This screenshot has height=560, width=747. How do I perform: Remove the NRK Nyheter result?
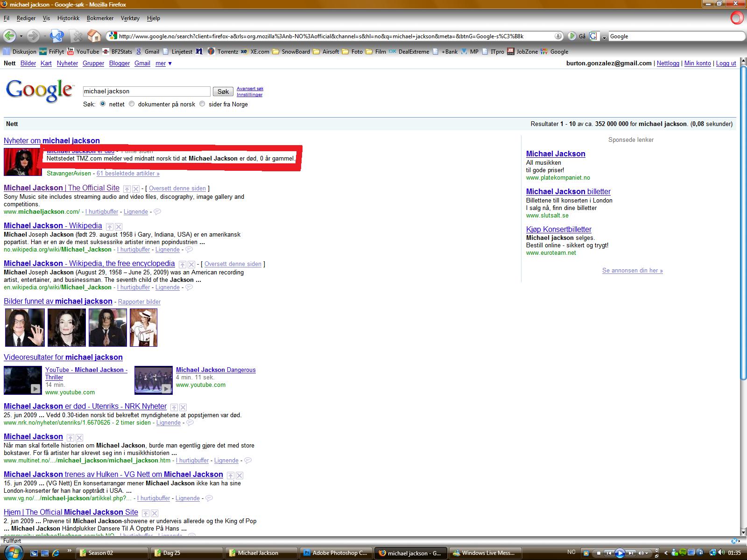183,407
